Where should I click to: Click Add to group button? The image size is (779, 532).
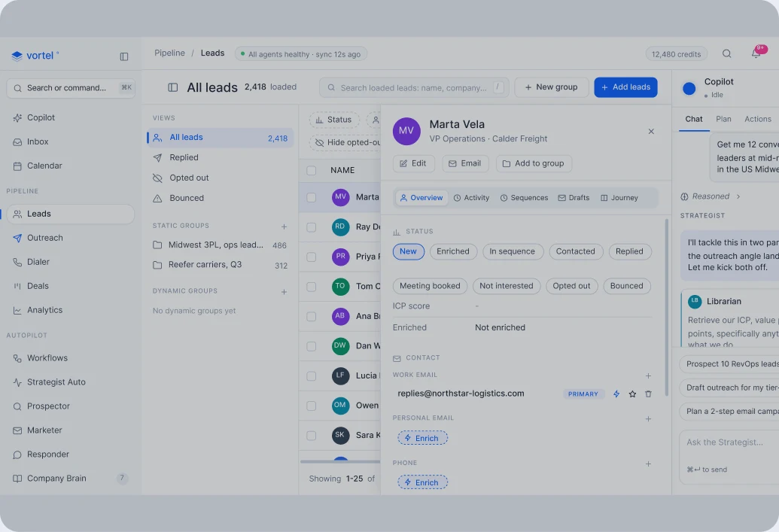click(x=534, y=163)
